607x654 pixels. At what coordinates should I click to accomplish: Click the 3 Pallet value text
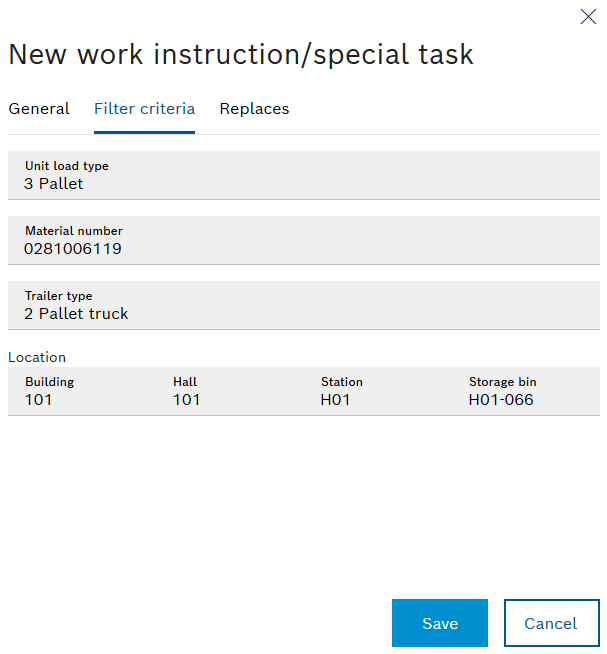(x=53, y=184)
